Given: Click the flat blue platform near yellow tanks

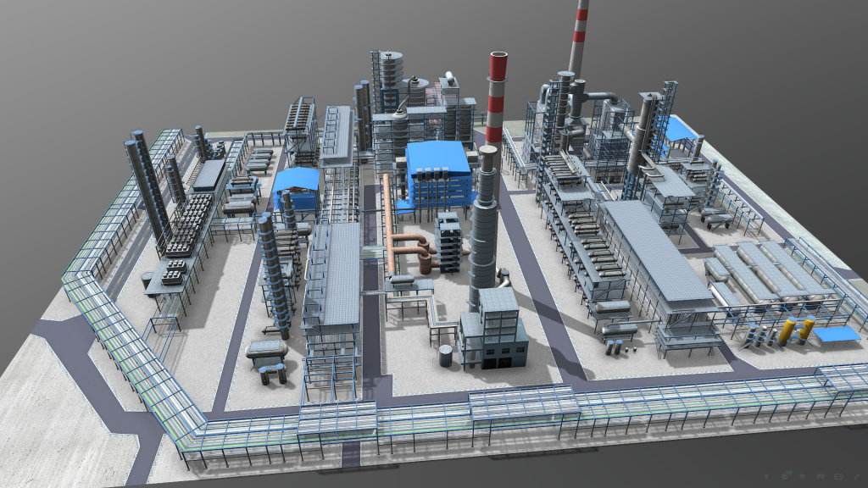Looking at the screenshot, I should pyautogui.click(x=837, y=334).
